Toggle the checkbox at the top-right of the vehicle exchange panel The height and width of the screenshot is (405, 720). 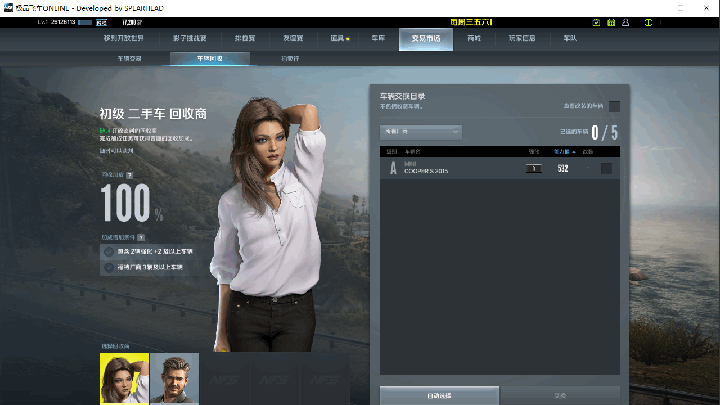pos(614,107)
